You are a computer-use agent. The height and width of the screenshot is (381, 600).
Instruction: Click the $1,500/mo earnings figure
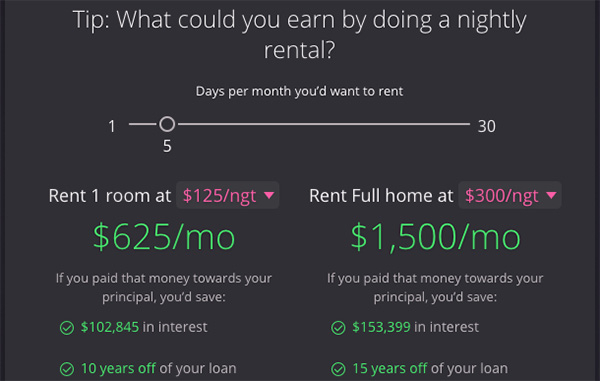[x=435, y=237]
